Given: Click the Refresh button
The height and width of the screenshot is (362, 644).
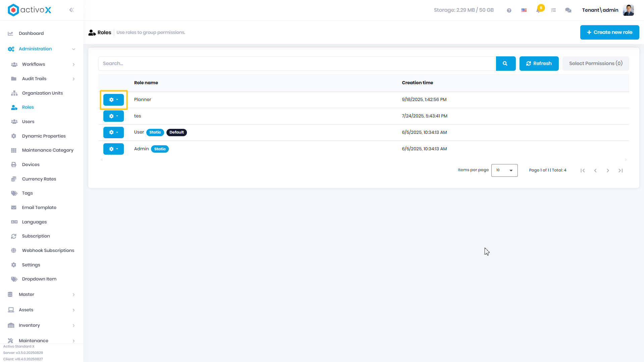Looking at the screenshot, I should pos(539,64).
